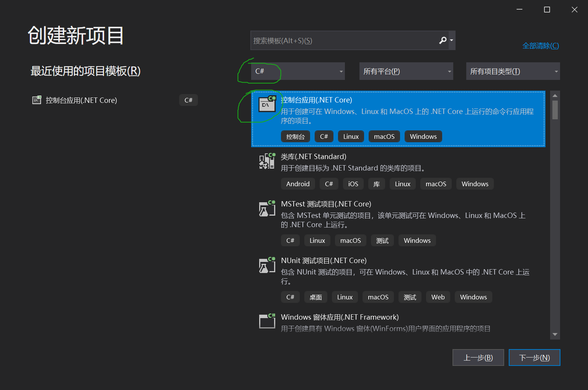Click the C# tag of recent template
The image size is (588, 390).
(x=188, y=100)
